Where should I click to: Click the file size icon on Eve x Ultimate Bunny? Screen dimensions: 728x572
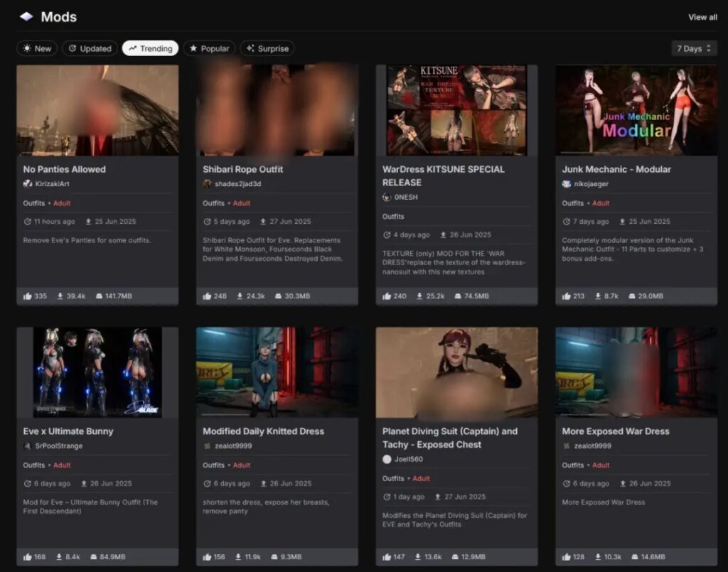pos(94,557)
